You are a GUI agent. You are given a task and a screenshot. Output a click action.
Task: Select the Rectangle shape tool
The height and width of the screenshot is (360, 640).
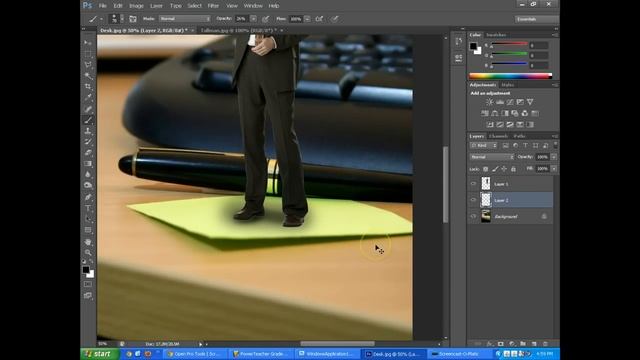(x=88, y=230)
